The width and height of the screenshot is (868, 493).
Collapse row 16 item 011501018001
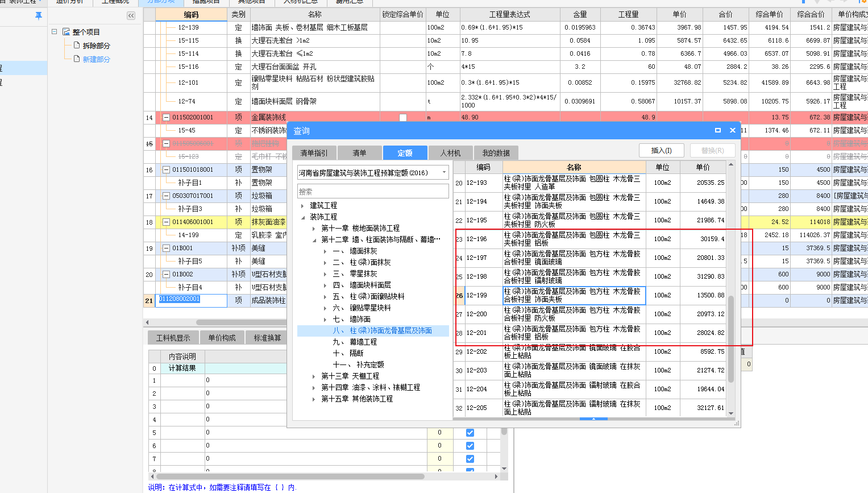pos(166,169)
